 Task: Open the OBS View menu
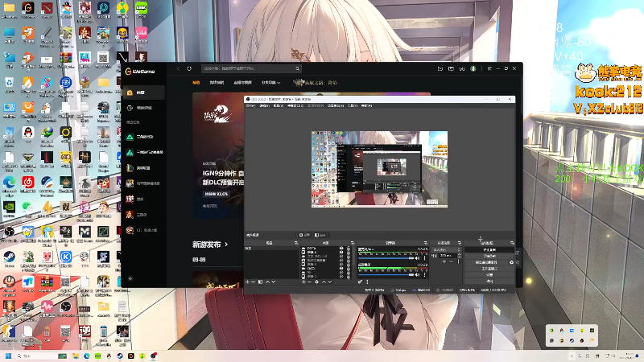[x=279, y=105]
